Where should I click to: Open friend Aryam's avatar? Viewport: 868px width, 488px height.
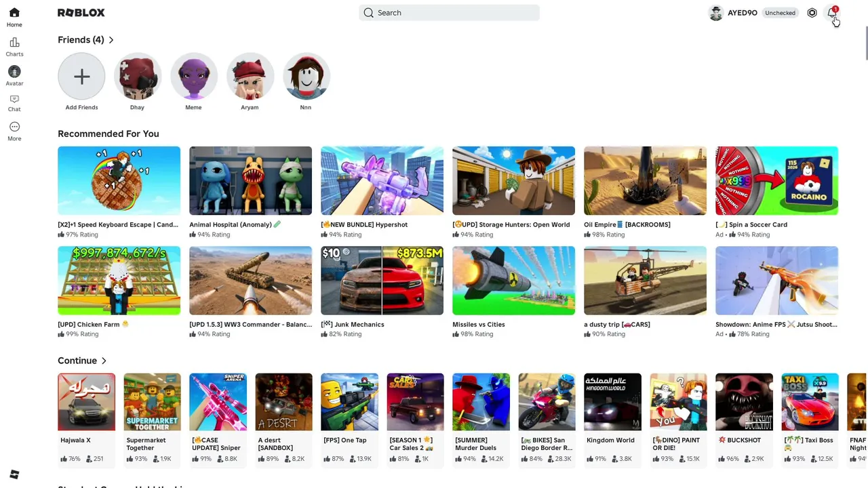[250, 77]
